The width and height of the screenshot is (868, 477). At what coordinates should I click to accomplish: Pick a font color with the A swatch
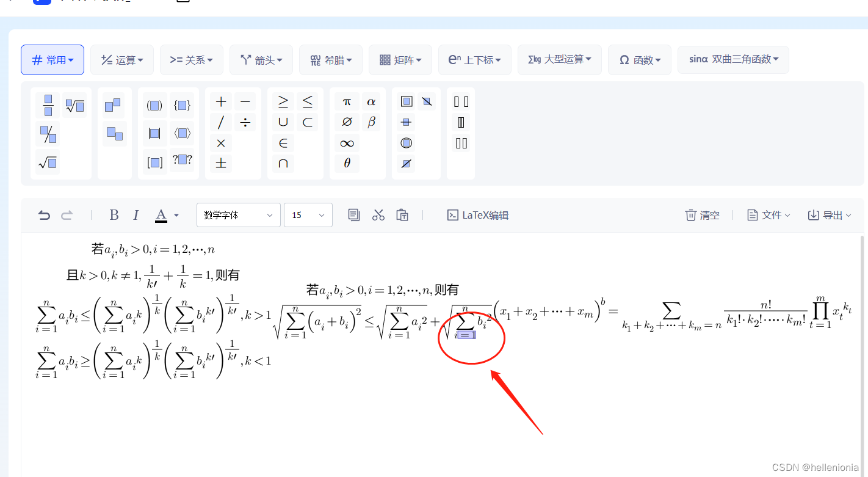[x=160, y=214]
